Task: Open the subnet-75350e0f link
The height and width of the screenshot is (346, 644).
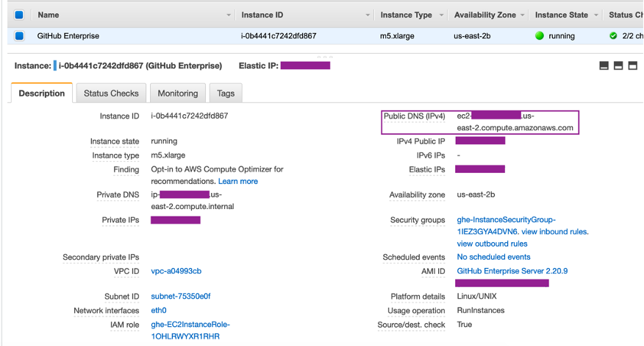Action: click(x=180, y=297)
